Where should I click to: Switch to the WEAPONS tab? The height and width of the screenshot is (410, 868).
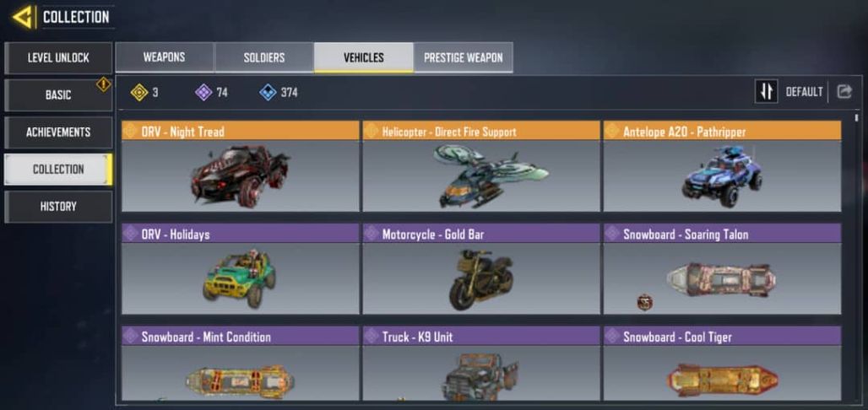[x=165, y=57]
